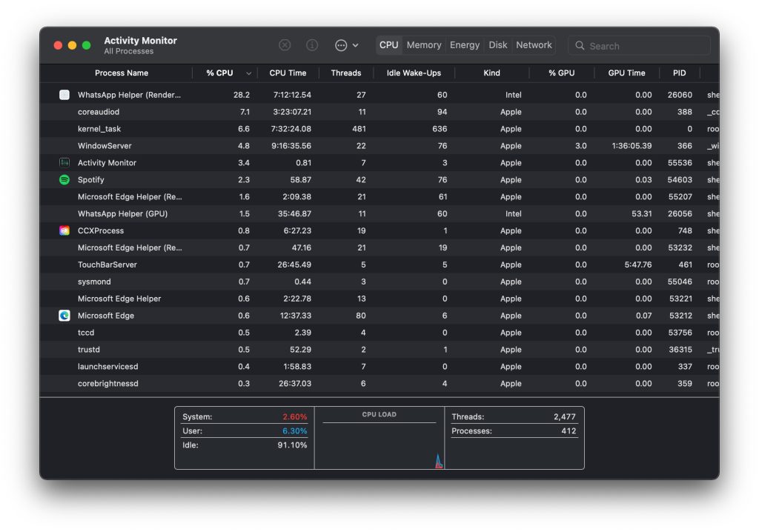Click the Idle 91.10% value

pos(292,445)
